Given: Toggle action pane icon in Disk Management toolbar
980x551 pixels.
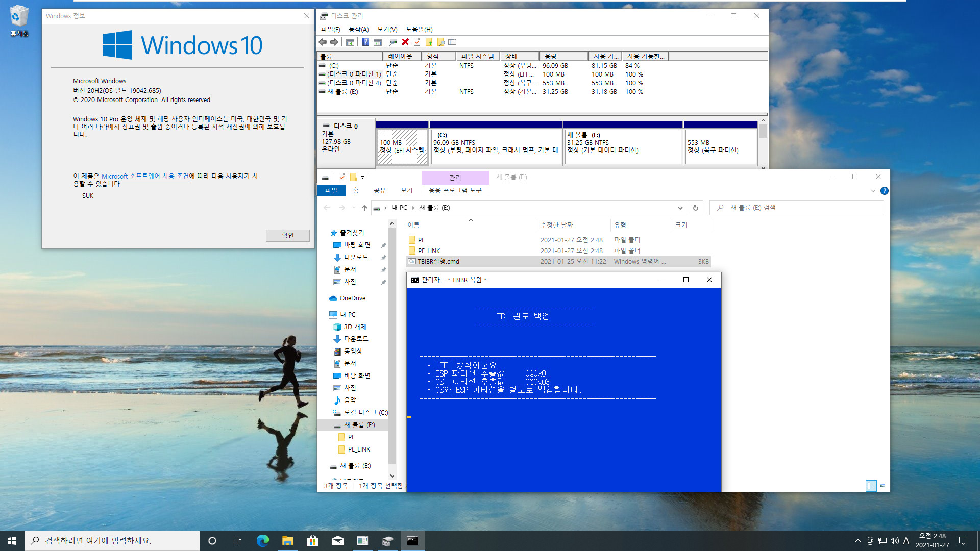Looking at the screenshot, I should pos(378,42).
